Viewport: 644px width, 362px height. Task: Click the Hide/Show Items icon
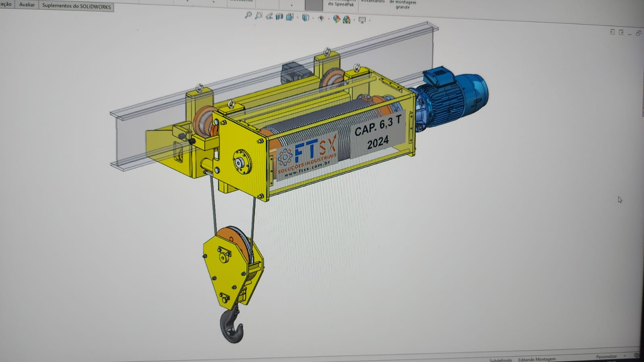click(321, 18)
